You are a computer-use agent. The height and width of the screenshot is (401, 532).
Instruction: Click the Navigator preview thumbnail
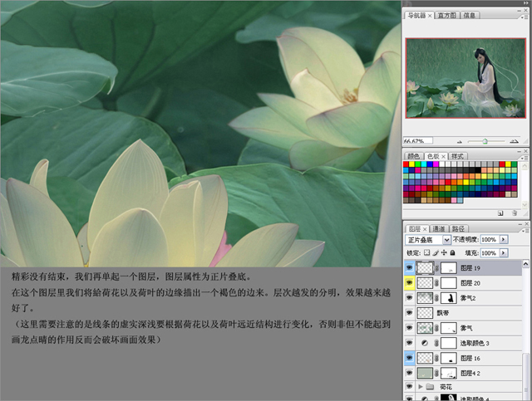[x=465, y=78]
